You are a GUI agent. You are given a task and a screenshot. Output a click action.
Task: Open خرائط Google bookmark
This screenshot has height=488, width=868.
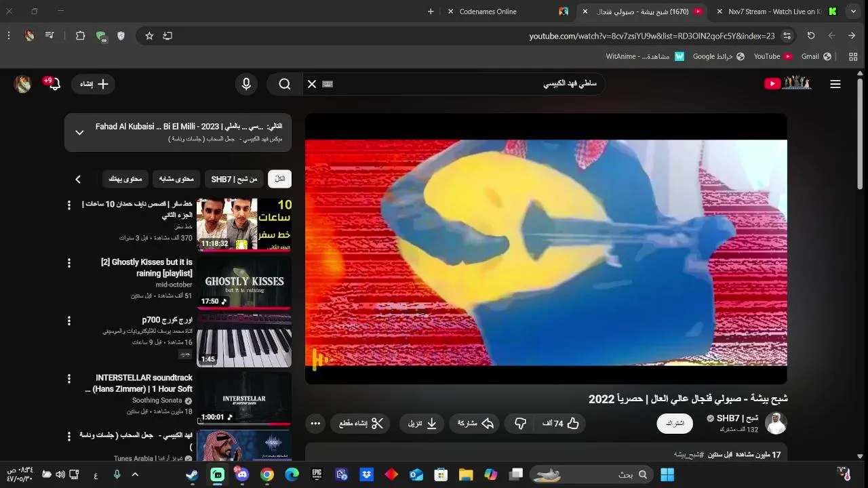coord(719,56)
